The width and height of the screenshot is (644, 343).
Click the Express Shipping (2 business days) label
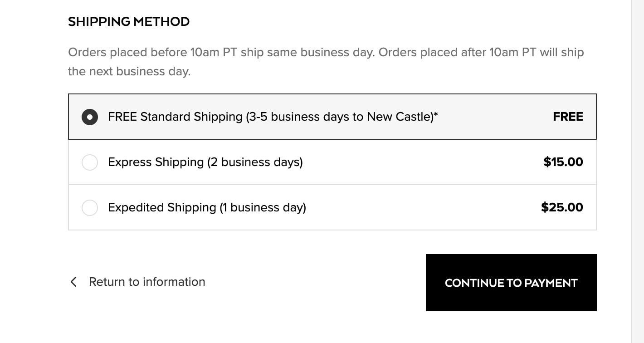[205, 162]
